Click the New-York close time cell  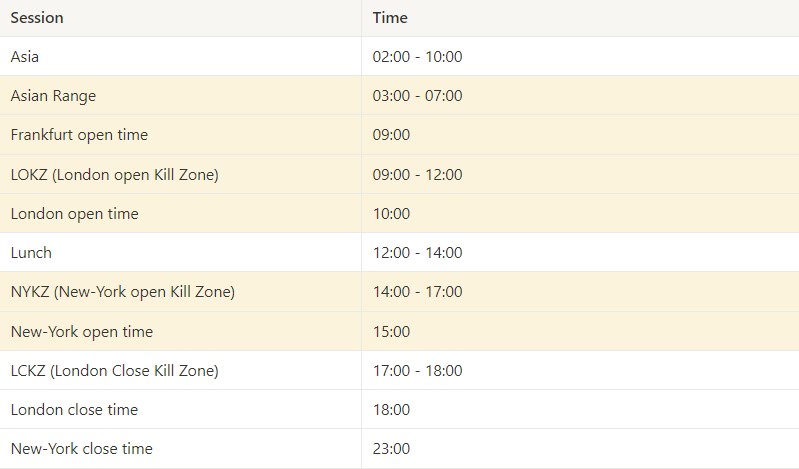click(180, 449)
